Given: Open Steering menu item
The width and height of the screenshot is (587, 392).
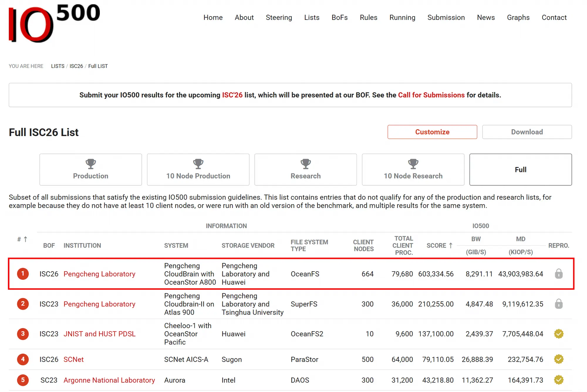Looking at the screenshot, I should [x=279, y=18].
